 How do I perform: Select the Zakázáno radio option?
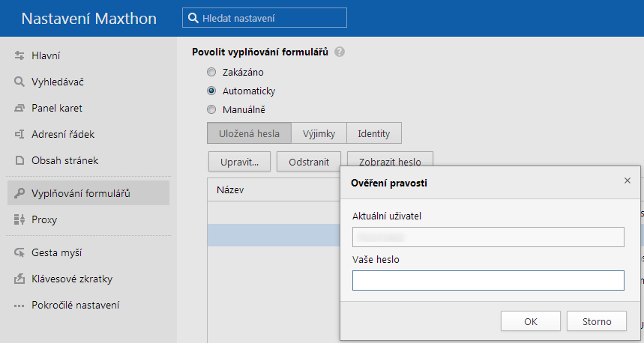tap(211, 73)
